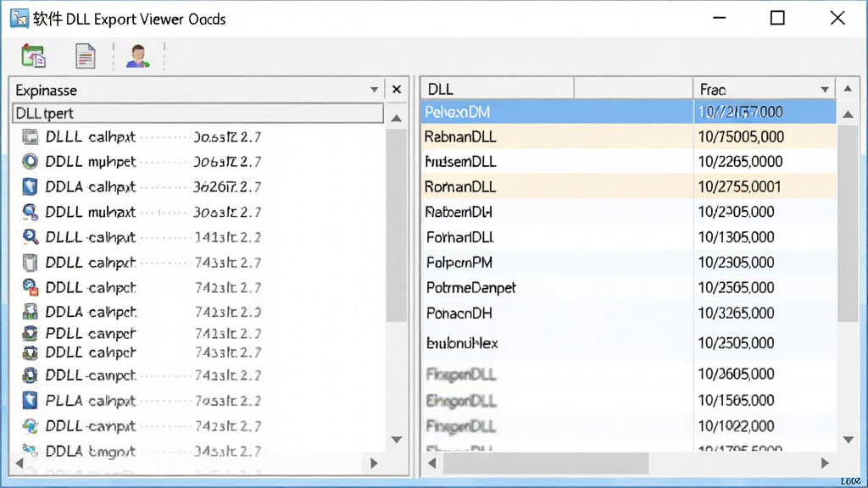Select the 'RornanDLL' row
The width and height of the screenshot is (868, 488).
(629, 186)
